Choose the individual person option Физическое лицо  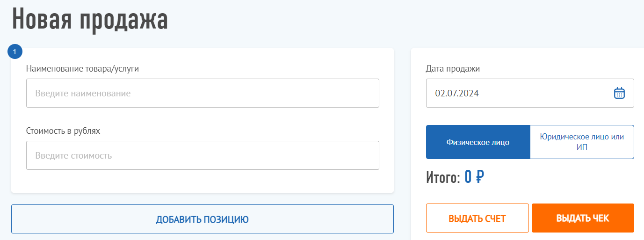478,142
